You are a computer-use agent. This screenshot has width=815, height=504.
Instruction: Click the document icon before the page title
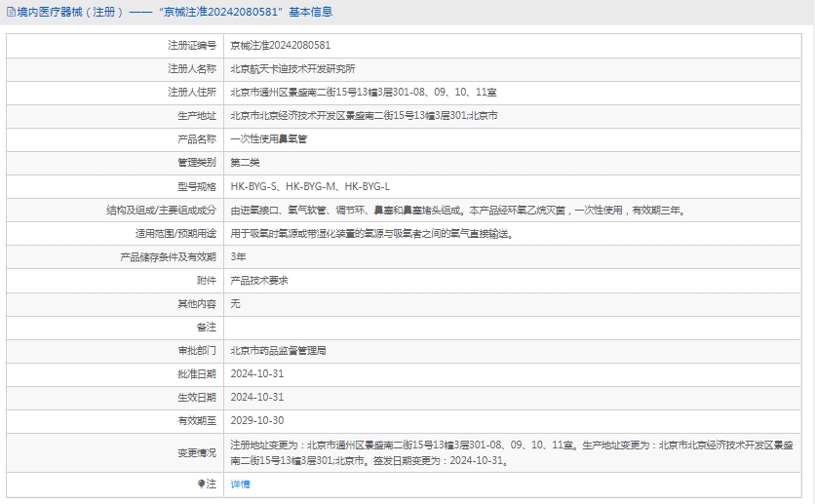point(10,12)
